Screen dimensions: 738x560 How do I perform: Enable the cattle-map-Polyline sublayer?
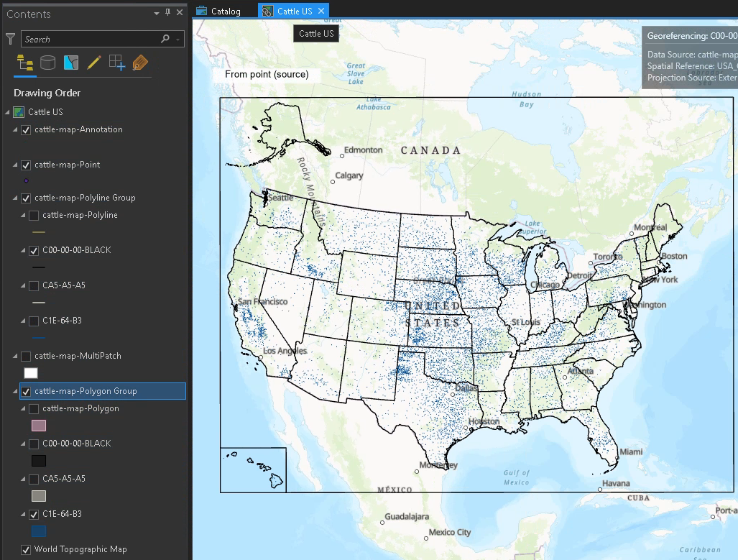(x=34, y=215)
